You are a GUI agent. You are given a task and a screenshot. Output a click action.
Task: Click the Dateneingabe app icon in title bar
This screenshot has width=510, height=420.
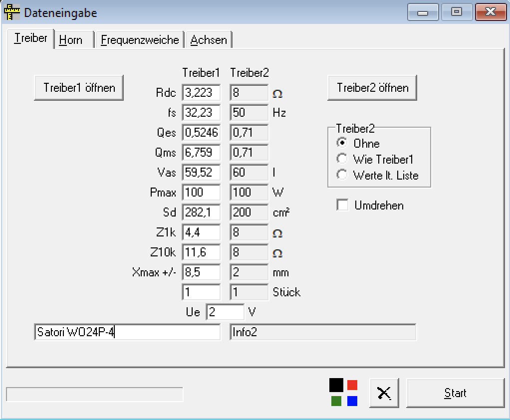coord(12,12)
